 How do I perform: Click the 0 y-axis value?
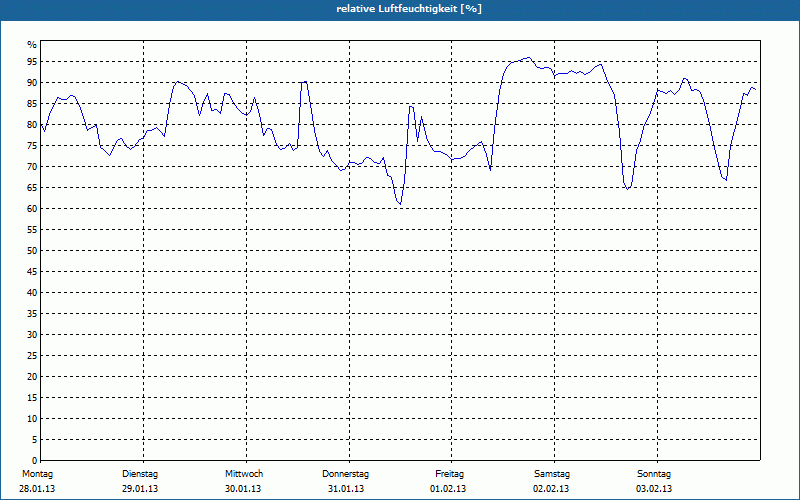[34, 461]
